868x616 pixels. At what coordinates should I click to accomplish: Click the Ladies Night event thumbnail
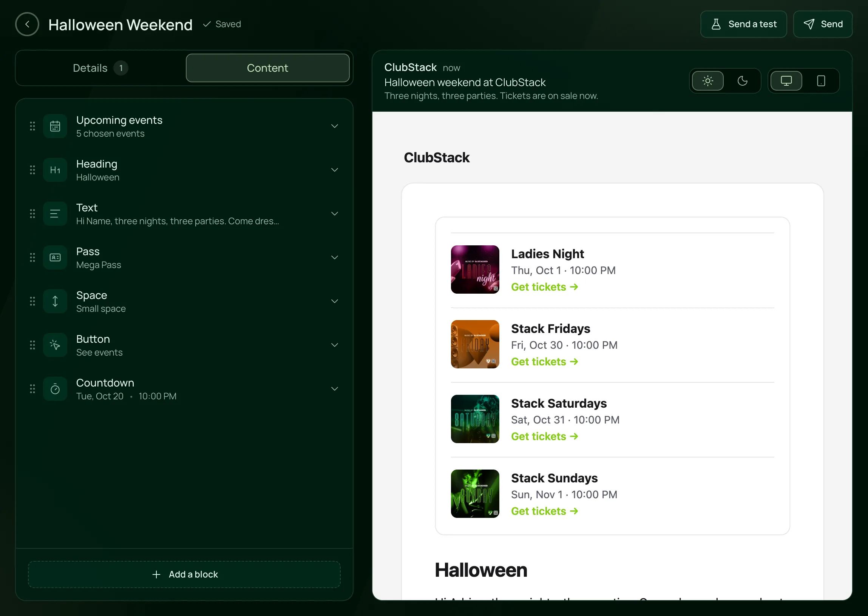475,270
